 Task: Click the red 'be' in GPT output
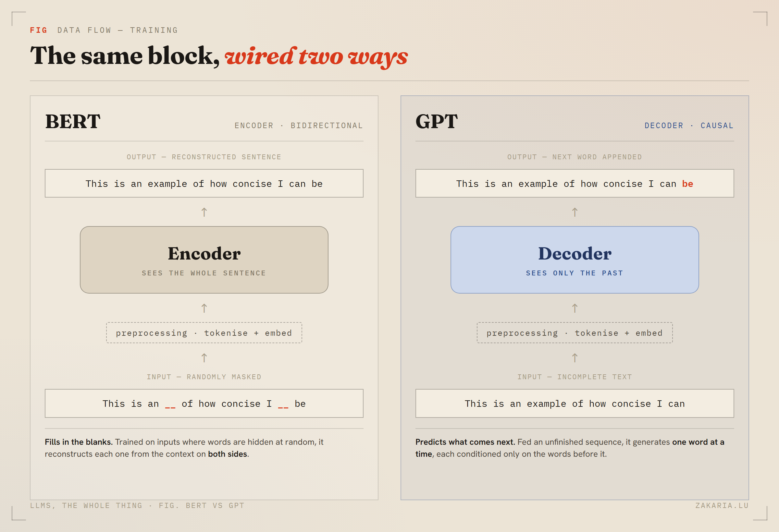(687, 184)
